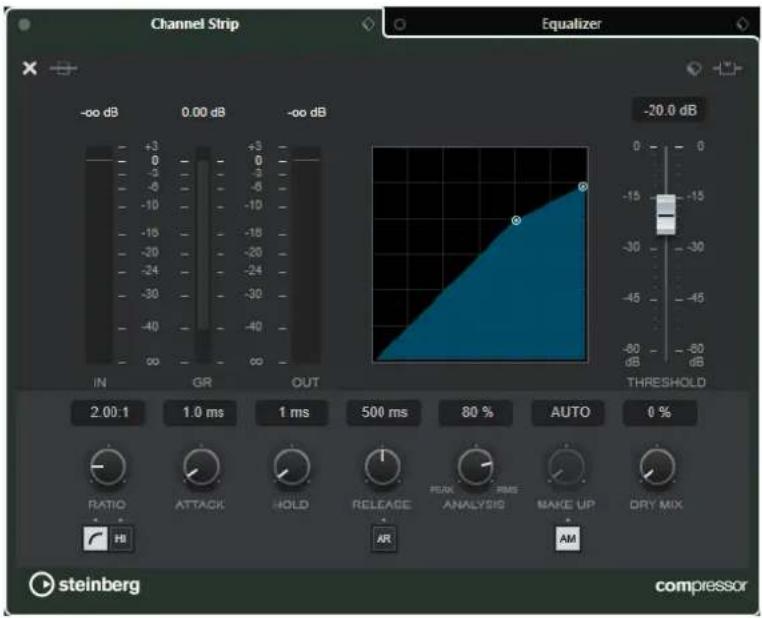Click the IN level meter
Image resolution: width=762 pixels, height=618 pixels.
[x=100, y=254]
